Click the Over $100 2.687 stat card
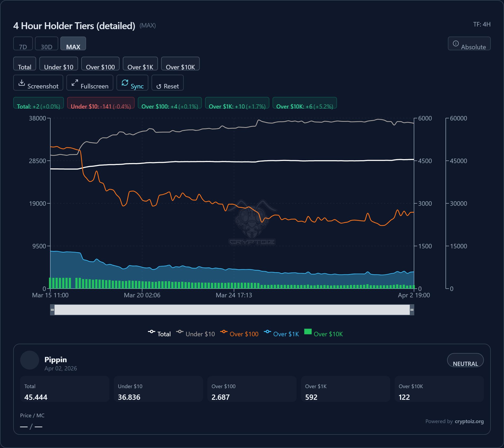This screenshot has height=448, width=504. (252, 389)
